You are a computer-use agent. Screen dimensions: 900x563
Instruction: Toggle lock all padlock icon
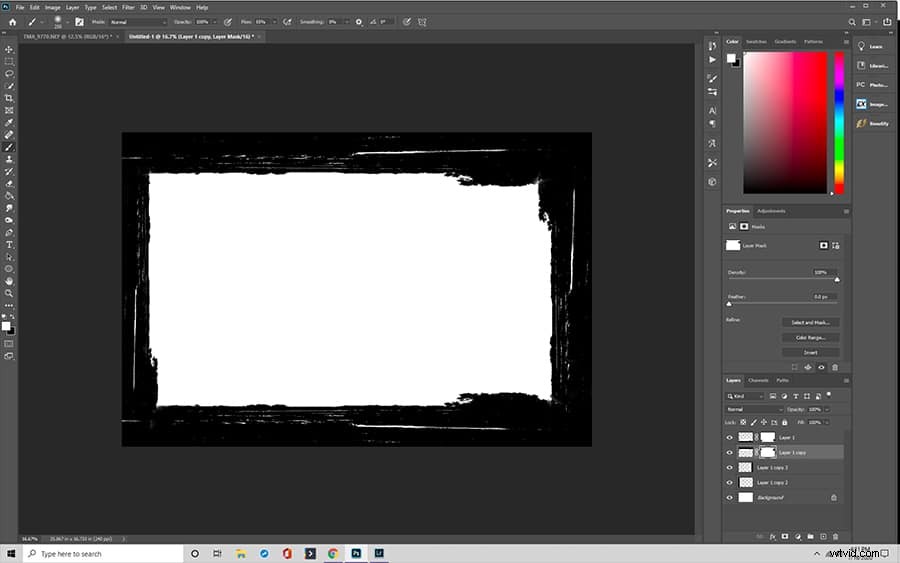(x=785, y=422)
